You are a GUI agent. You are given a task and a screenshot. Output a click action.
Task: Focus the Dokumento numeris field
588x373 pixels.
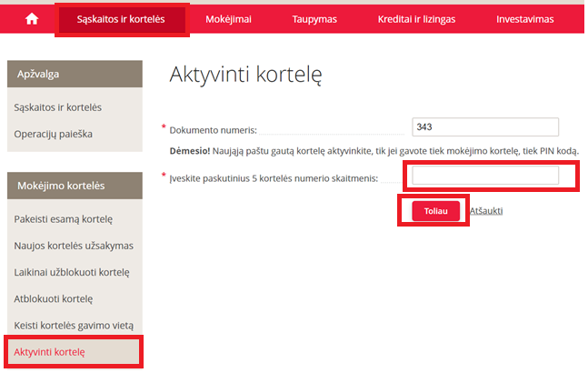pos(485,126)
